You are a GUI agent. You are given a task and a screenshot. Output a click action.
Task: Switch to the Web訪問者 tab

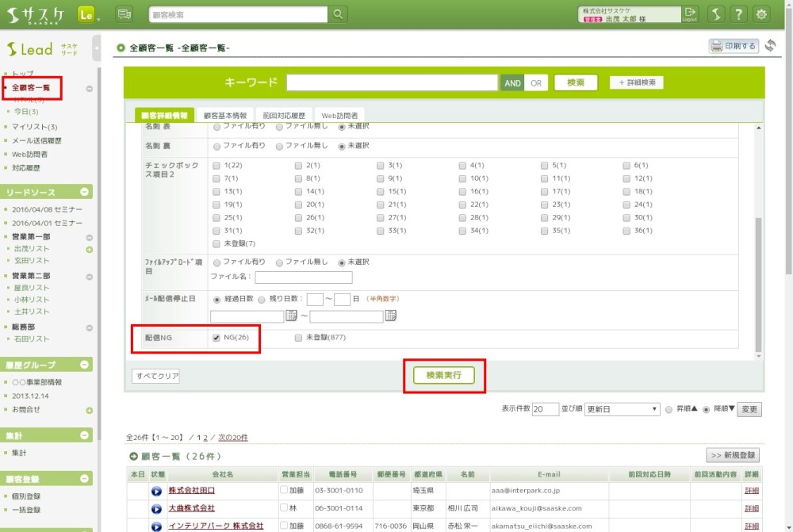click(x=339, y=116)
